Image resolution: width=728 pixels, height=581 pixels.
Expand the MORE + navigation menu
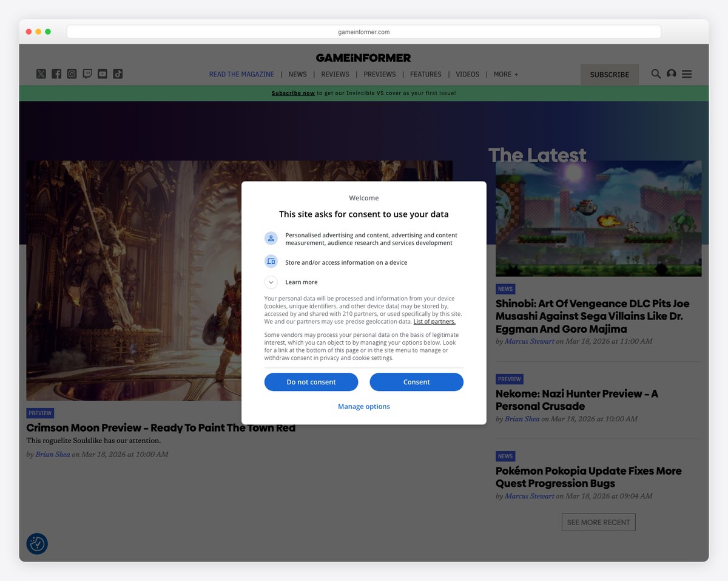point(505,74)
